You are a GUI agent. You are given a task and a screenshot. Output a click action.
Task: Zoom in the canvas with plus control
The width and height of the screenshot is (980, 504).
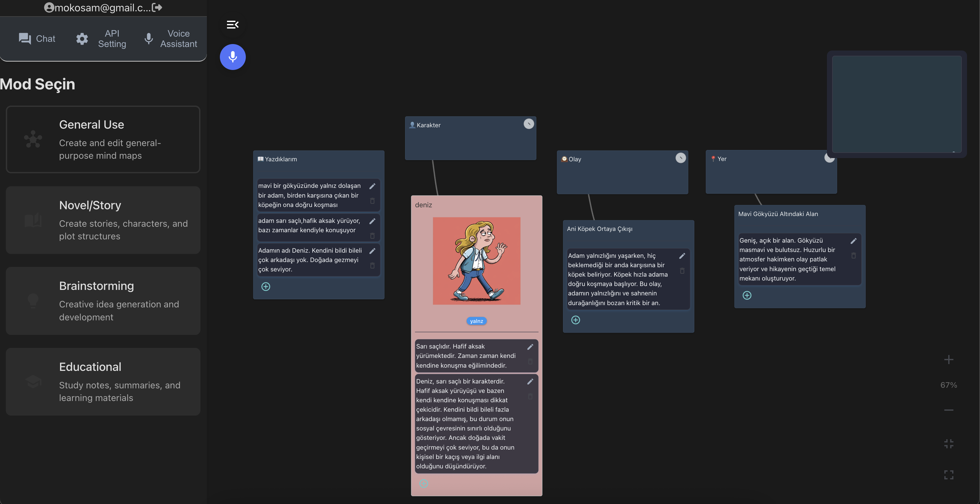949,360
